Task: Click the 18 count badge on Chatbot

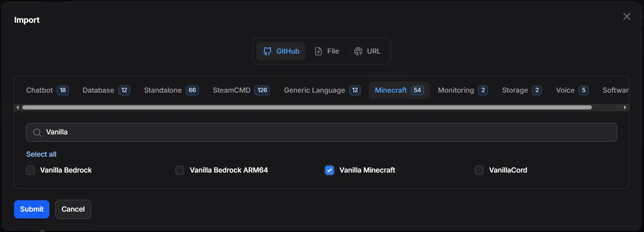Action: [x=63, y=90]
